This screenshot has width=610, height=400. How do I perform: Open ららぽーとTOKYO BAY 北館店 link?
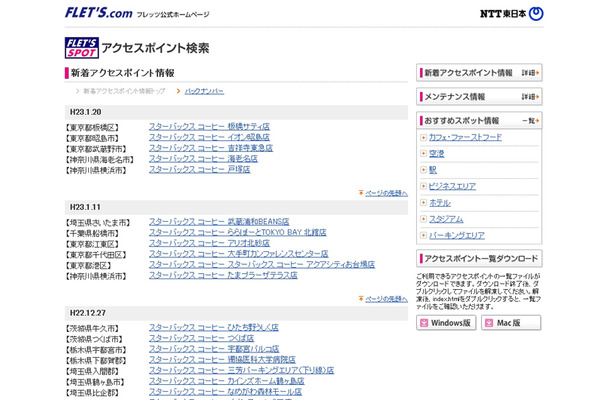pos(238,232)
